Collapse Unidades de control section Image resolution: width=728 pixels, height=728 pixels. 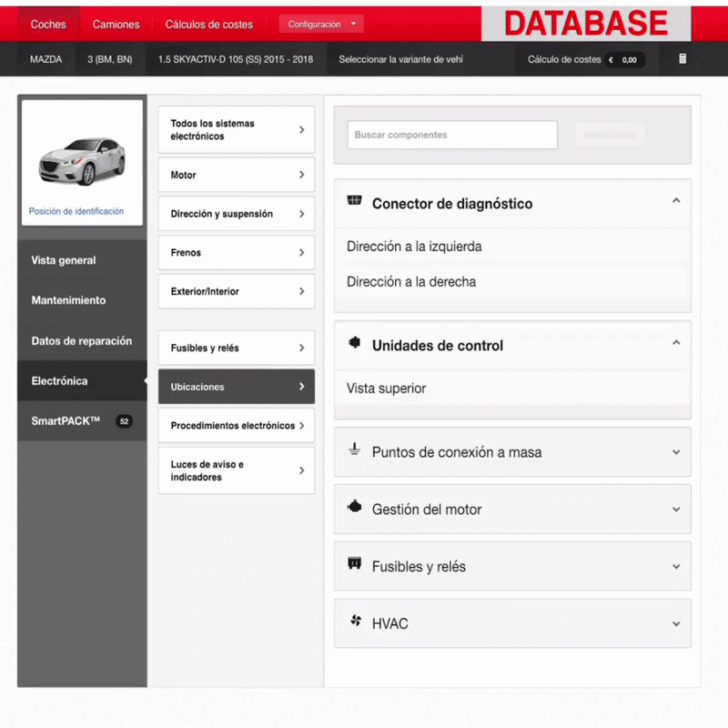pos(676,343)
